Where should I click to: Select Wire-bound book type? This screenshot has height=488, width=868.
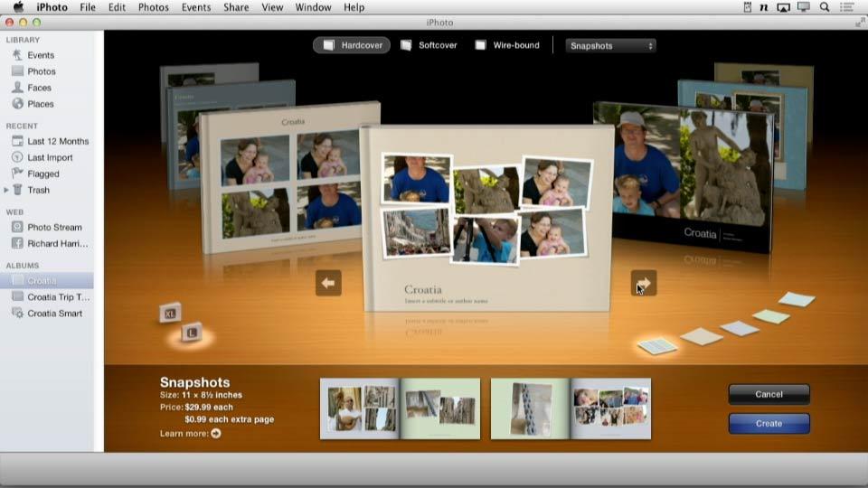pos(507,45)
